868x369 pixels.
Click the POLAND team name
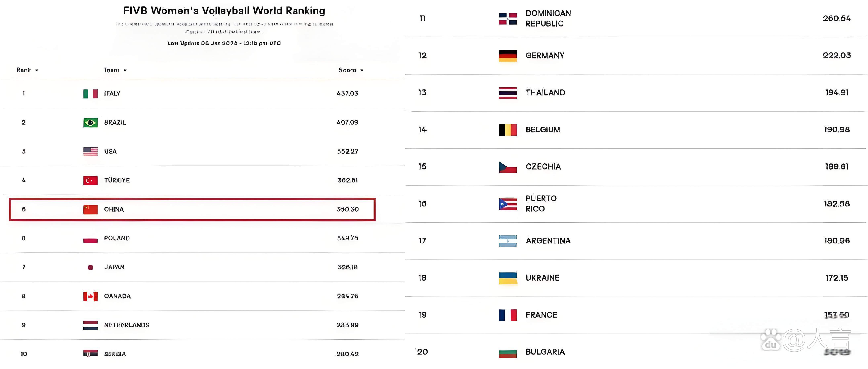click(117, 238)
